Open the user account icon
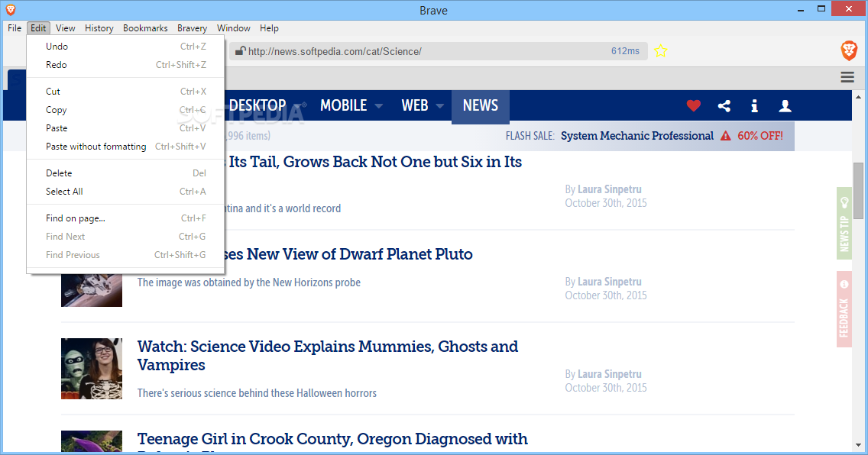This screenshot has width=868, height=455. tap(785, 105)
